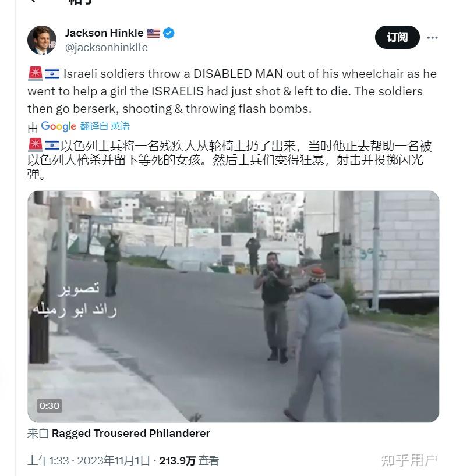Click the 上午1:33 · 2023年11月1日 timestamp
This screenshot has width=449, height=476.
coord(89,460)
